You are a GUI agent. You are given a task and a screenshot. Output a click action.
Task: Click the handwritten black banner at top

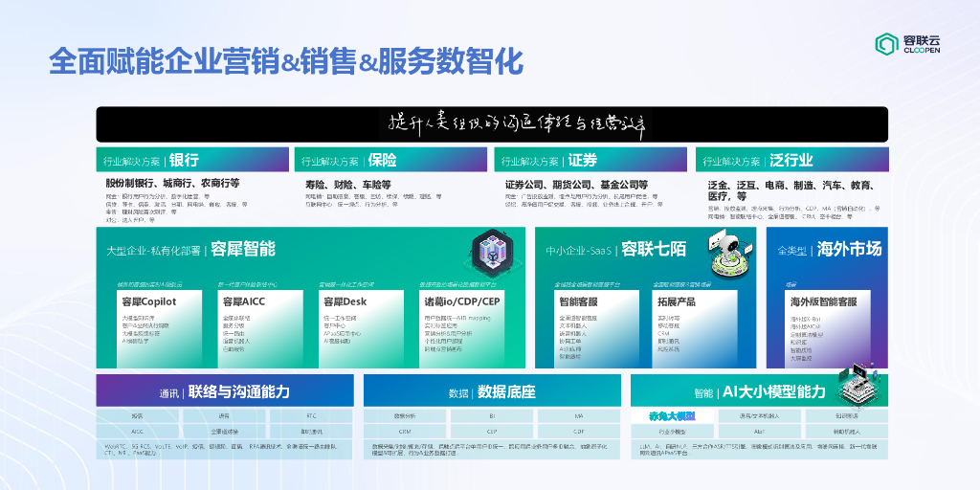point(492,124)
